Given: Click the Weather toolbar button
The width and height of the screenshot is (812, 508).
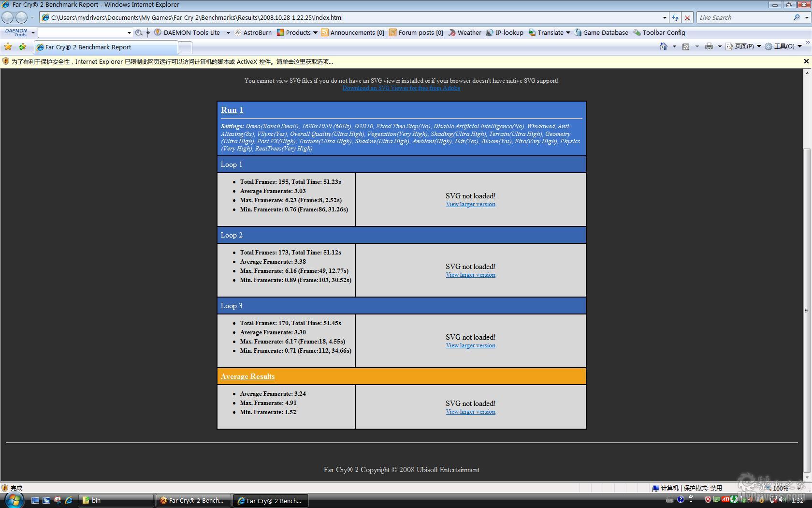Looking at the screenshot, I should [x=464, y=32].
